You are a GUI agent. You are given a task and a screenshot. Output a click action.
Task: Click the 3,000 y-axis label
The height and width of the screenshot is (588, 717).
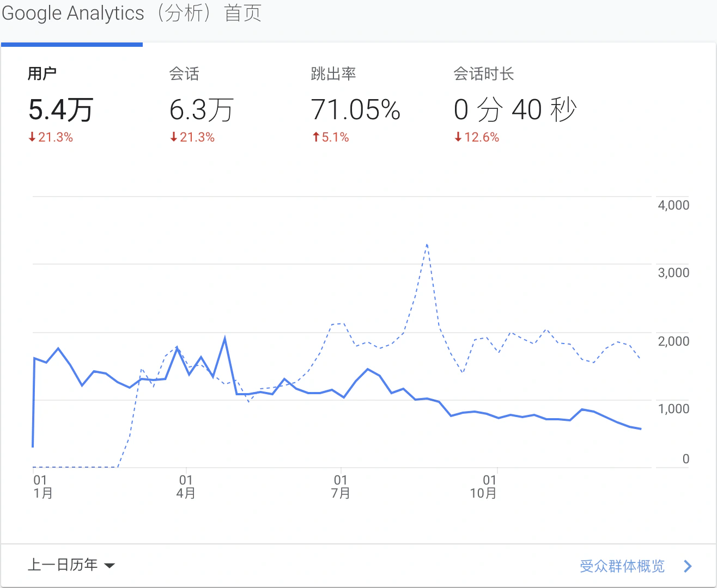[673, 273]
